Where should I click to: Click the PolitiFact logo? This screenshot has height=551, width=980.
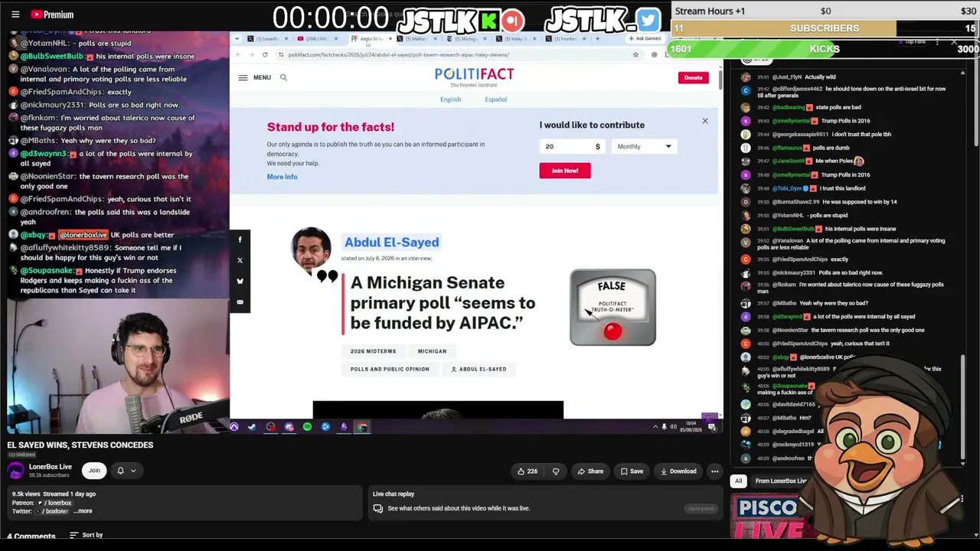(474, 77)
